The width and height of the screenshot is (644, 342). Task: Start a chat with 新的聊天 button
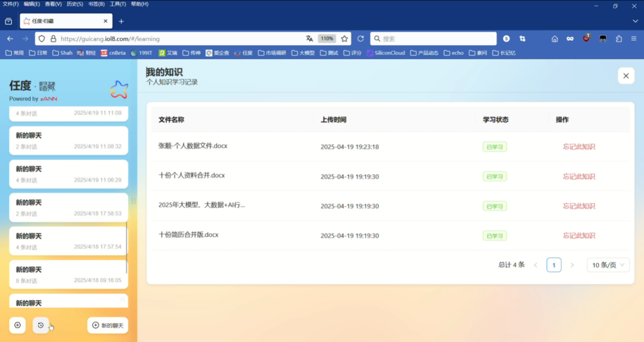click(108, 325)
